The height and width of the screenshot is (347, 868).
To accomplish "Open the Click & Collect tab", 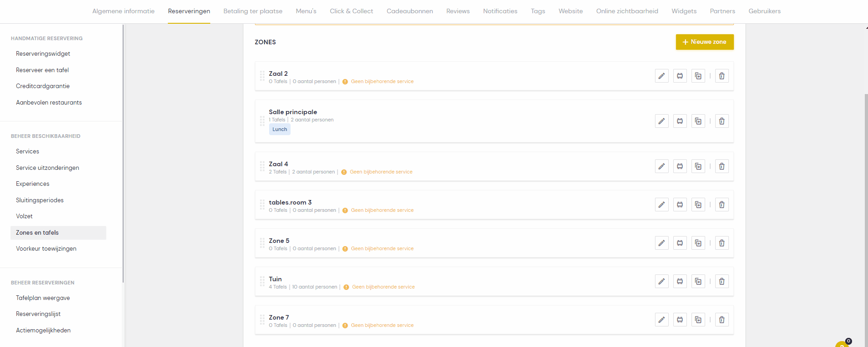I will [351, 11].
